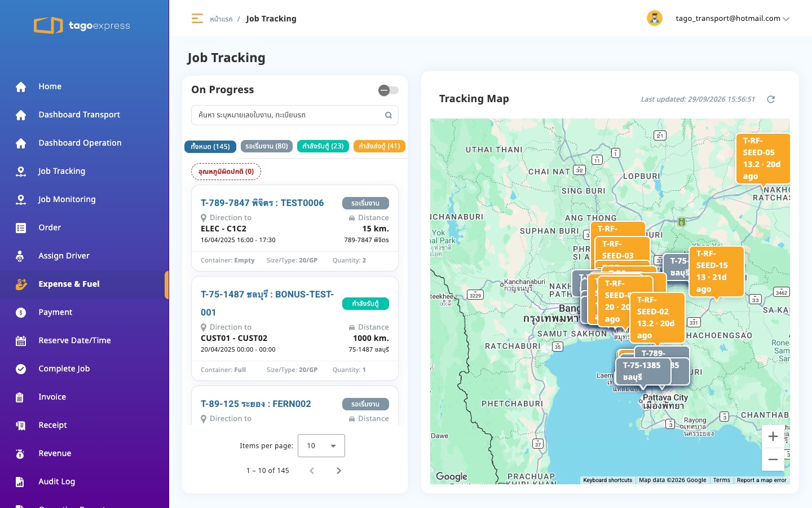The height and width of the screenshot is (508, 812).
Task: Click the Revenue money bag icon
Action: (x=21, y=454)
